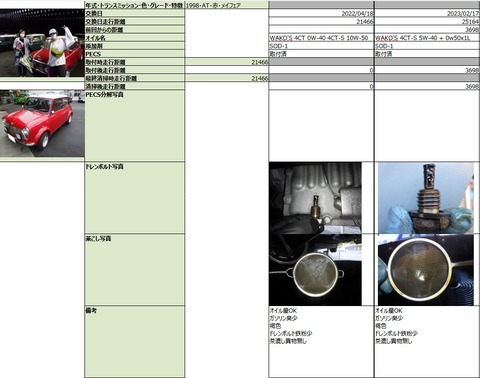Click the ドレンボルト写真 row label

(134, 198)
